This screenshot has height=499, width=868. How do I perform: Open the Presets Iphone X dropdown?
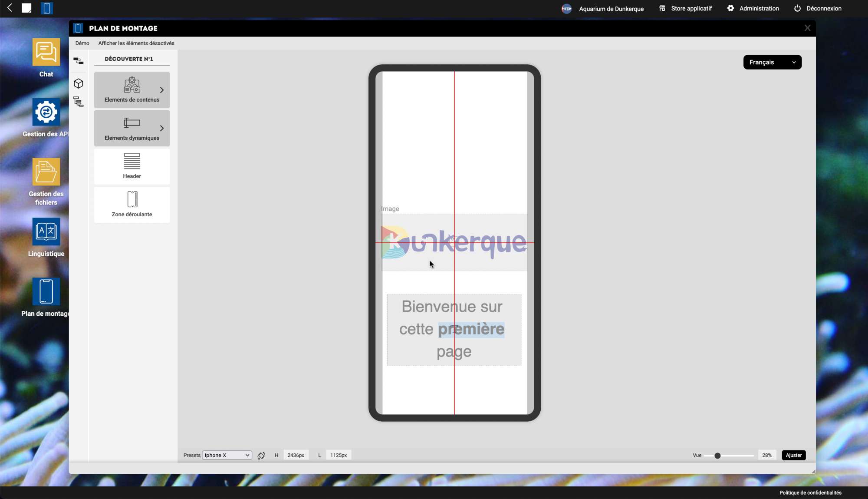tap(227, 455)
